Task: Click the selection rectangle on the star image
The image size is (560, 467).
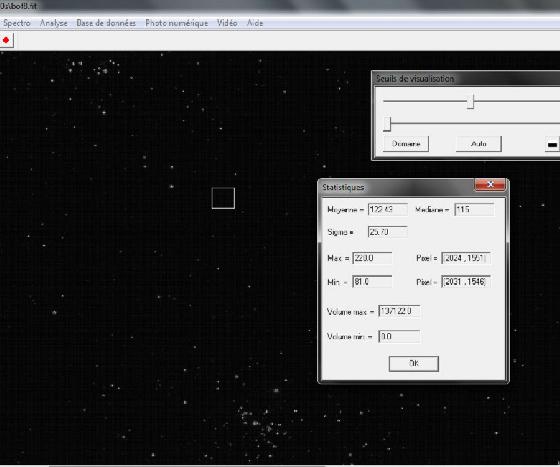Action: tap(223, 198)
